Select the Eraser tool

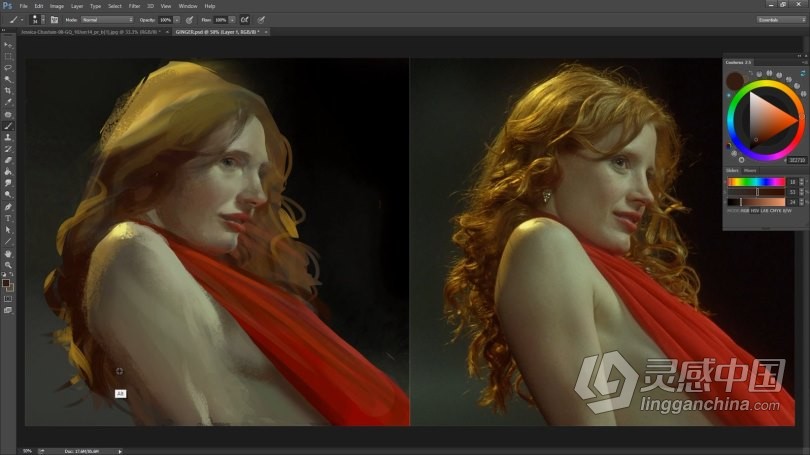8,160
